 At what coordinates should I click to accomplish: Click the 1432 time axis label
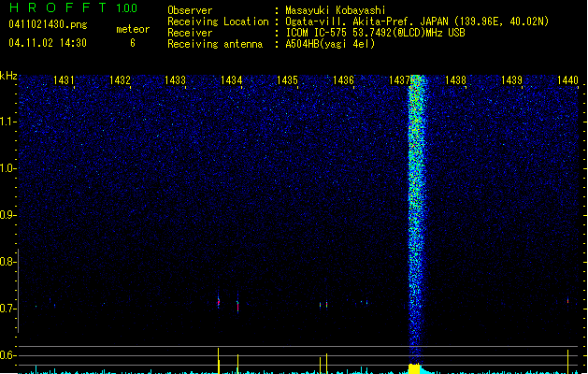click(x=120, y=80)
